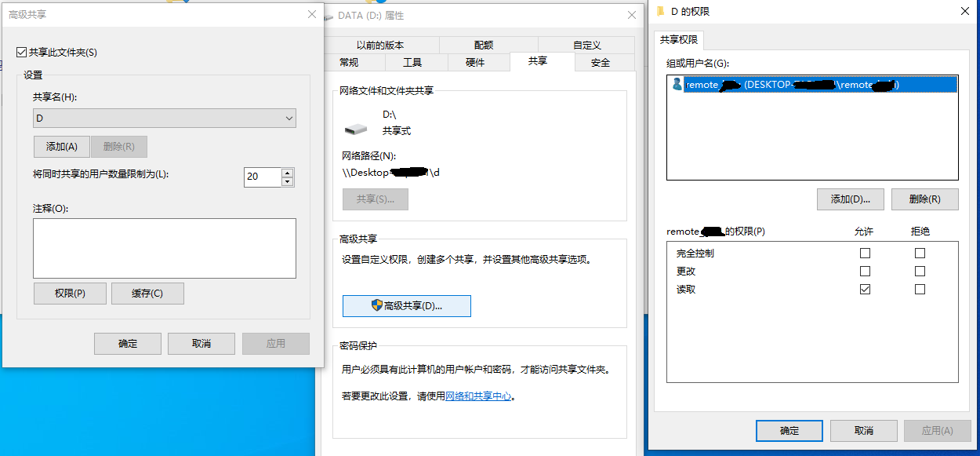
Task: Open the 高级共享(D)... button
Action: (407, 306)
